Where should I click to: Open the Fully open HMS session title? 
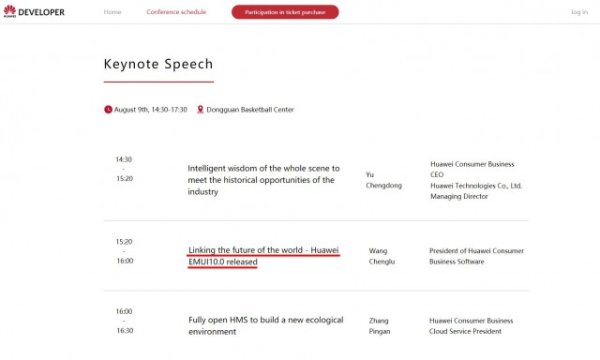coord(266,326)
